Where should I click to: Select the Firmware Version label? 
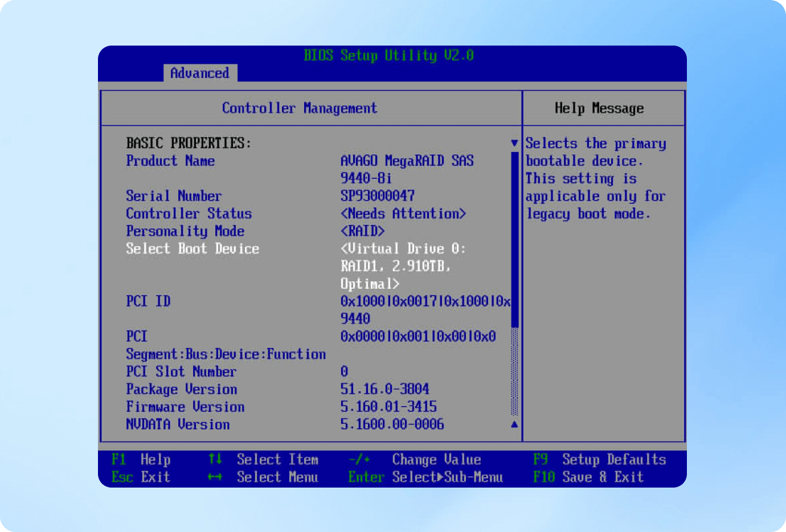click(185, 407)
